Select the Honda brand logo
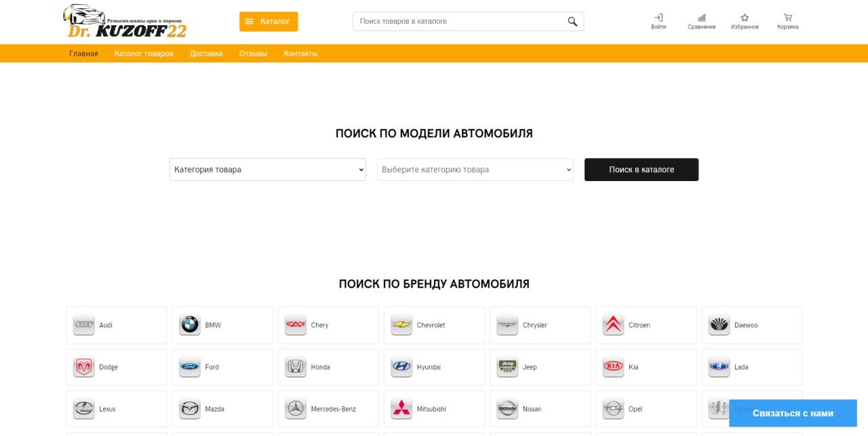Image resolution: width=868 pixels, height=436 pixels. (296, 367)
